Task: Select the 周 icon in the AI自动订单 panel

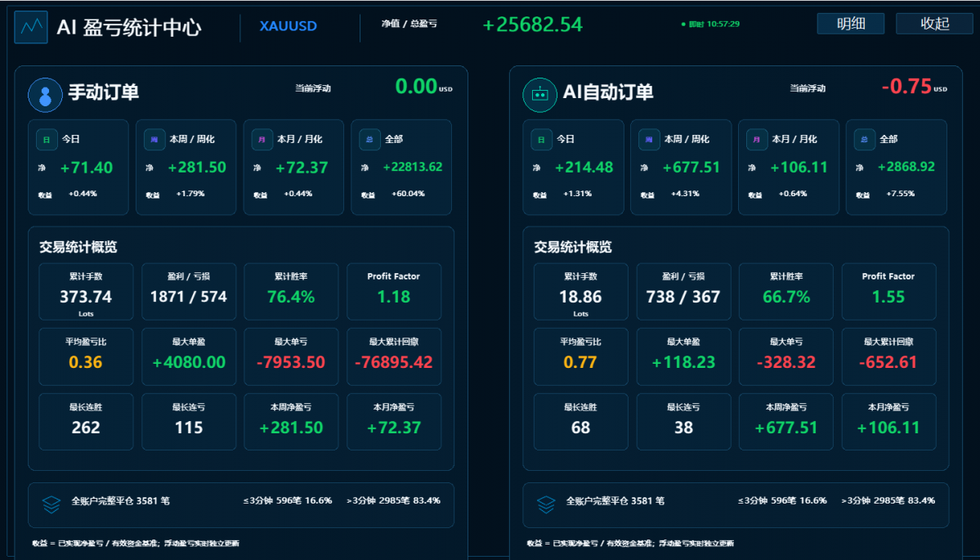Action: click(x=649, y=139)
